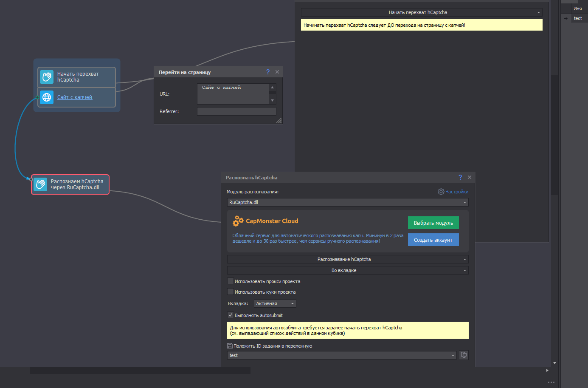The width and height of the screenshot is (588, 388).
Task: Open the Вкладка Активная dropdown
Action: click(x=275, y=303)
